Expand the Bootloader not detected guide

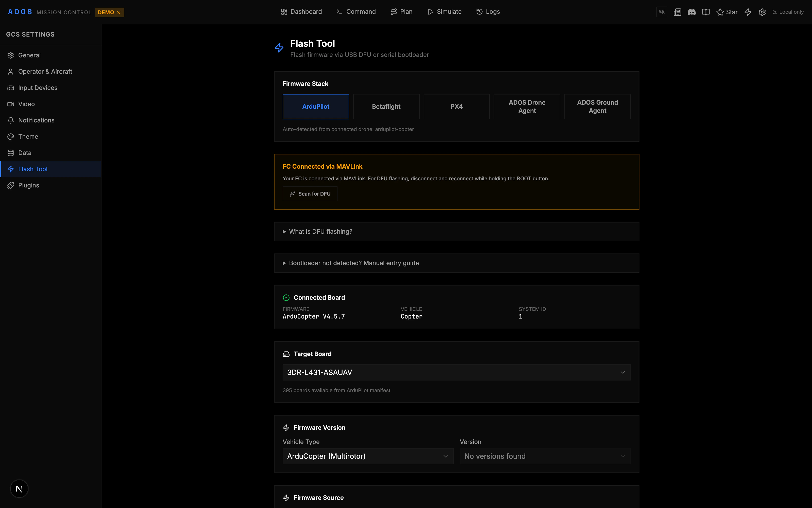(456, 263)
